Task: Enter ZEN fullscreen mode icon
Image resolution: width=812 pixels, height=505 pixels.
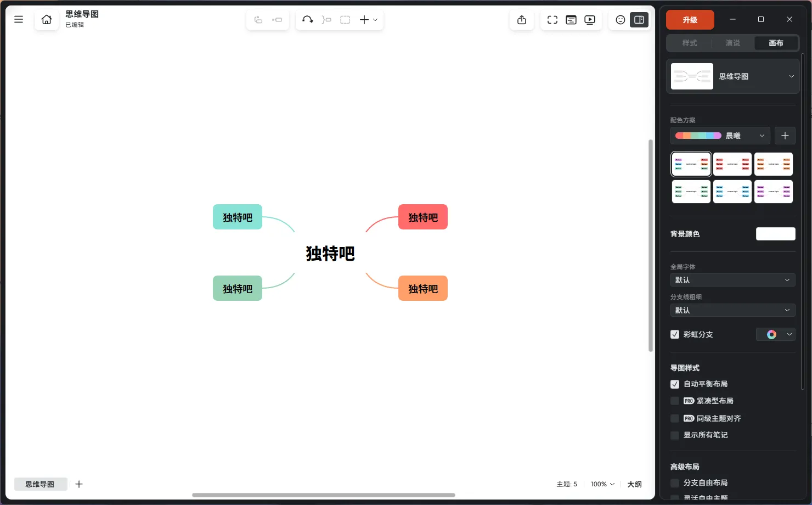Action: coord(552,20)
